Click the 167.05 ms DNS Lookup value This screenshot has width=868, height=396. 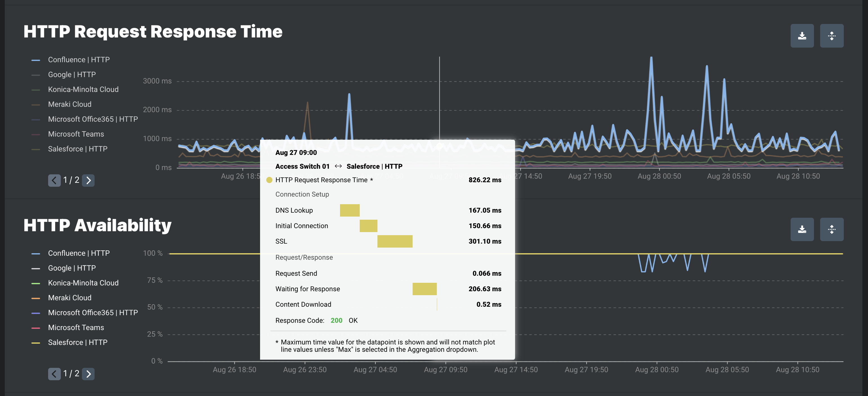485,210
